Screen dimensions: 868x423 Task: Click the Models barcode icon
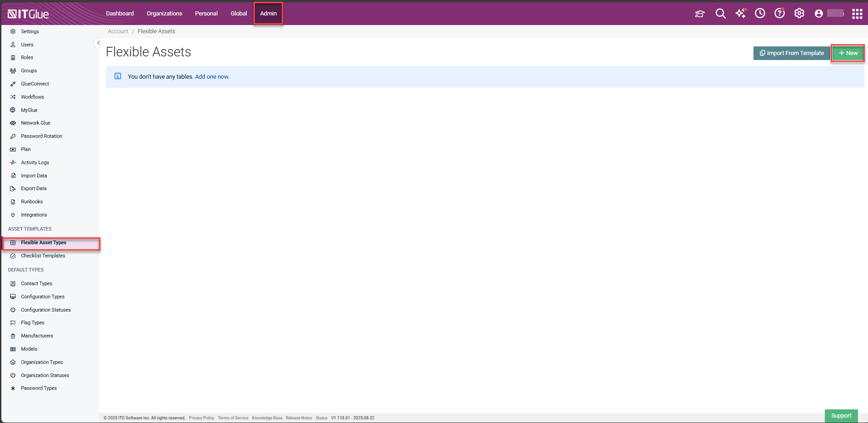tap(13, 349)
